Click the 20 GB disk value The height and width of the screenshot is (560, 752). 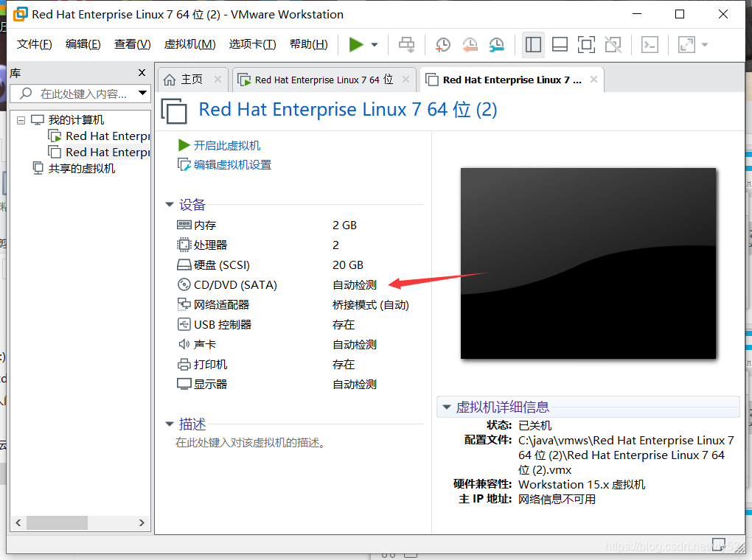[348, 265]
